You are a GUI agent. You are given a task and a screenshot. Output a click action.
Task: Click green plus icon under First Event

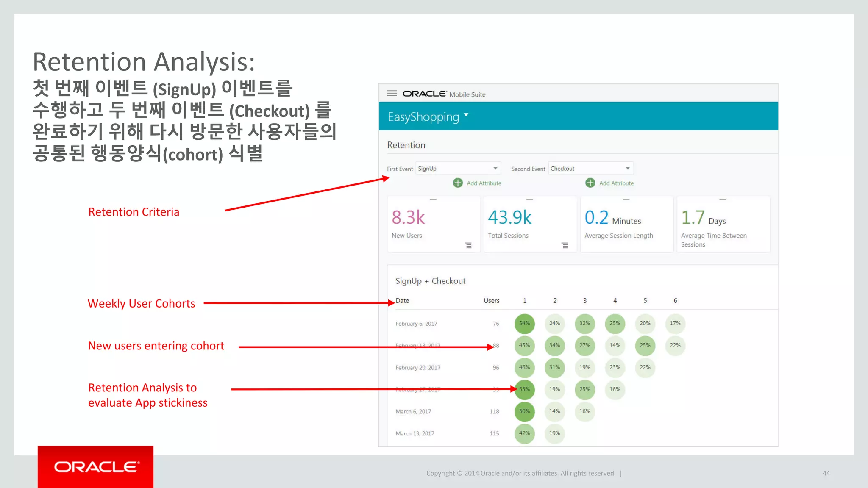458,183
